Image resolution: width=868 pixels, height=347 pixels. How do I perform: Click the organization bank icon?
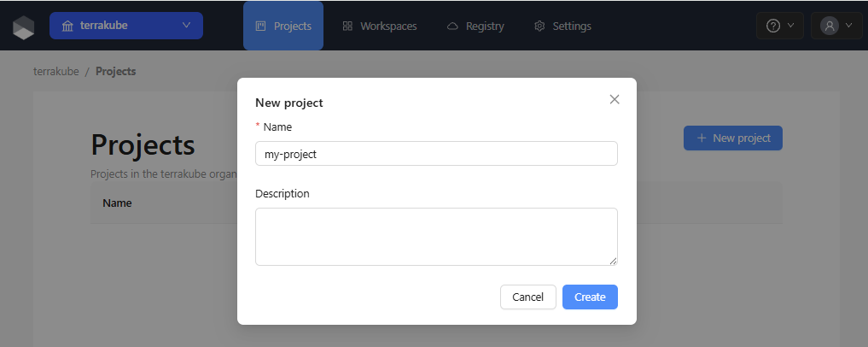[x=67, y=26]
